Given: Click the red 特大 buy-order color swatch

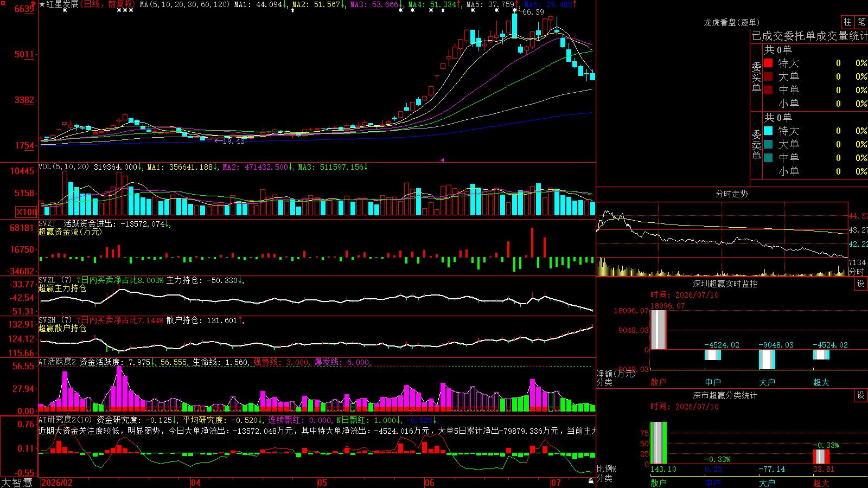Looking at the screenshot, I should (x=768, y=63).
